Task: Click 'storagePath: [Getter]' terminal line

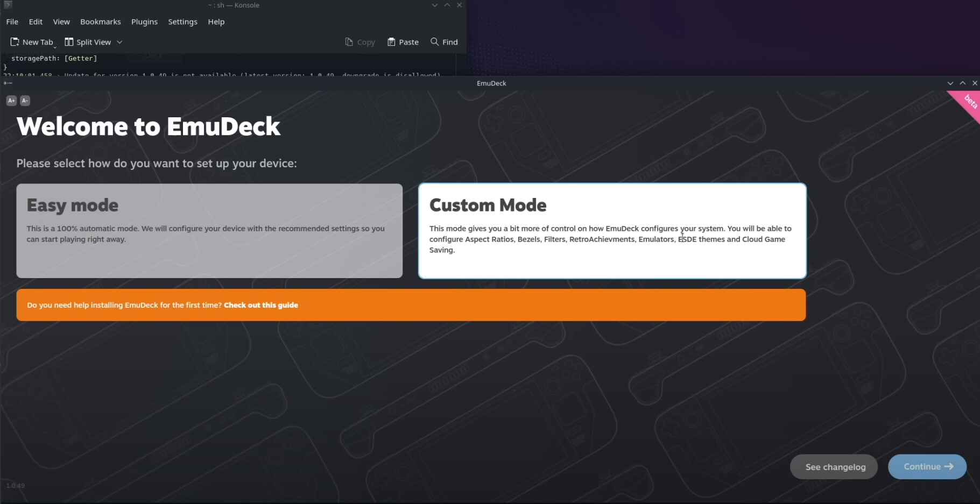Action: click(x=54, y=58)
